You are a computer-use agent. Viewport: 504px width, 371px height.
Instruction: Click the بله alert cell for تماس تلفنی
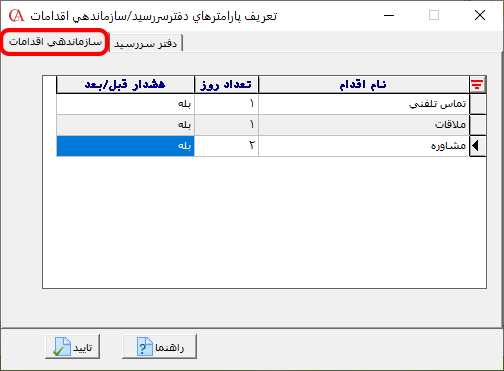click(x=125, y=104)
